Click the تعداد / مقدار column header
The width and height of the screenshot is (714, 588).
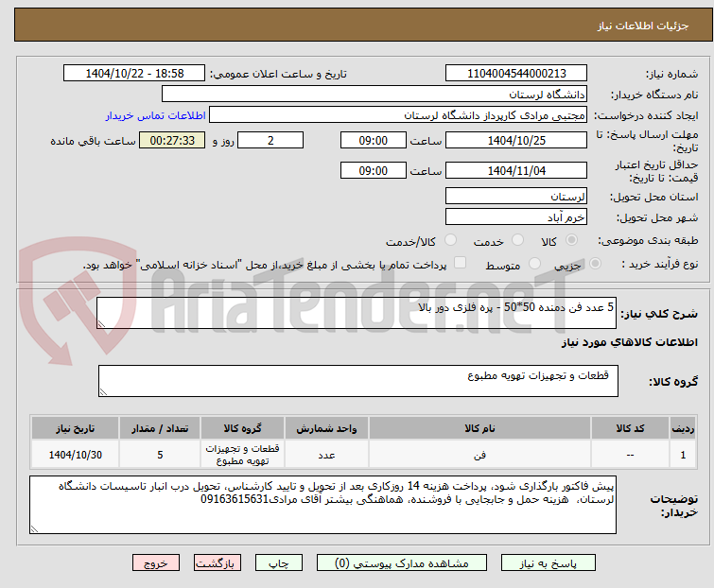click(x=160, y=428)
